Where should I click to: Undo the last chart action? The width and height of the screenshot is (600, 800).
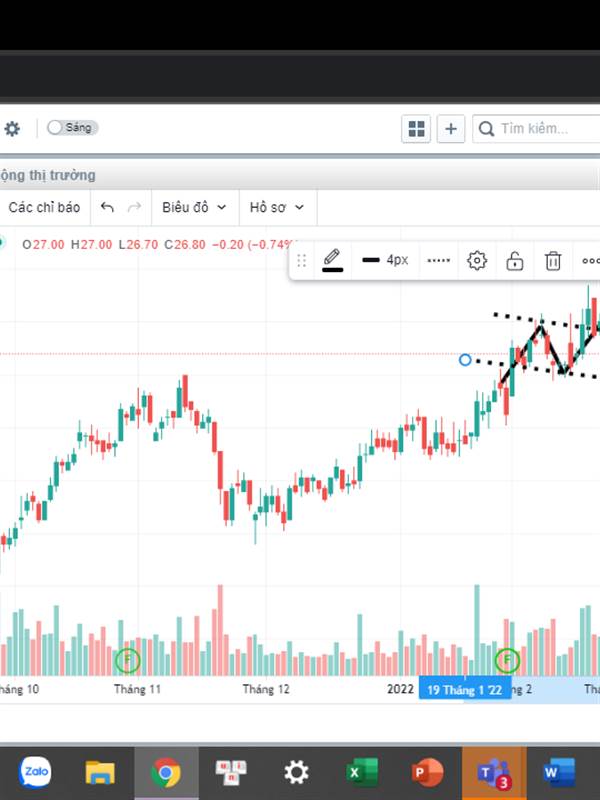(x=107, y=207)
